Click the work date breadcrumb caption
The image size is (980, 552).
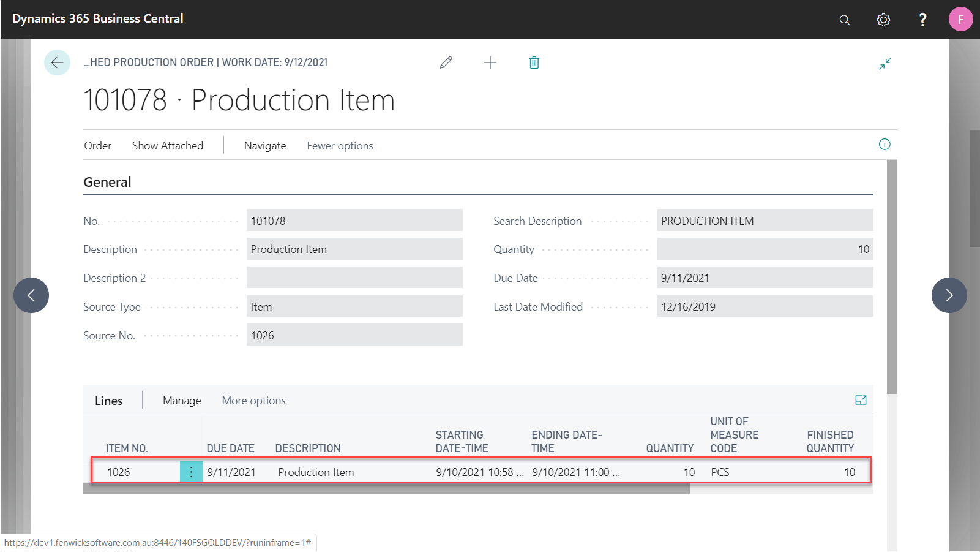pyautogui.click(x=206, y=62)
